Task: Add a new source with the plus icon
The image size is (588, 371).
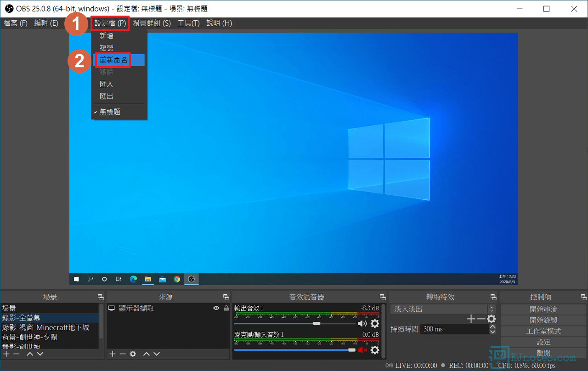Action: pyautogui.click(x=112, y=354)
